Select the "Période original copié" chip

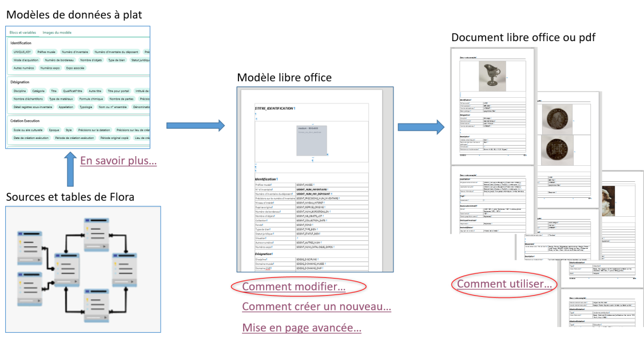114,138
